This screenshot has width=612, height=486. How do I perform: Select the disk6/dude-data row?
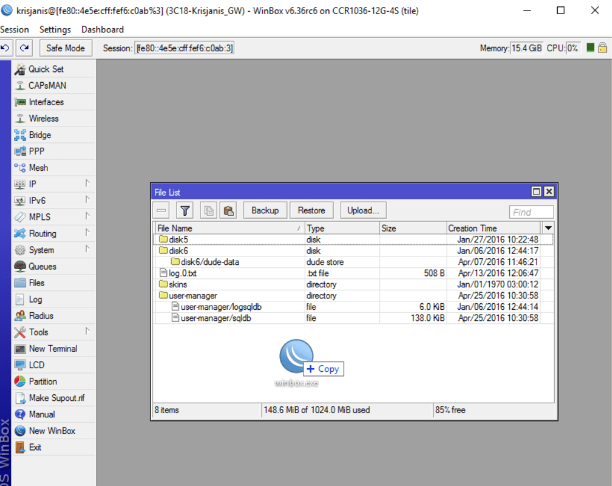click(353, 262)
